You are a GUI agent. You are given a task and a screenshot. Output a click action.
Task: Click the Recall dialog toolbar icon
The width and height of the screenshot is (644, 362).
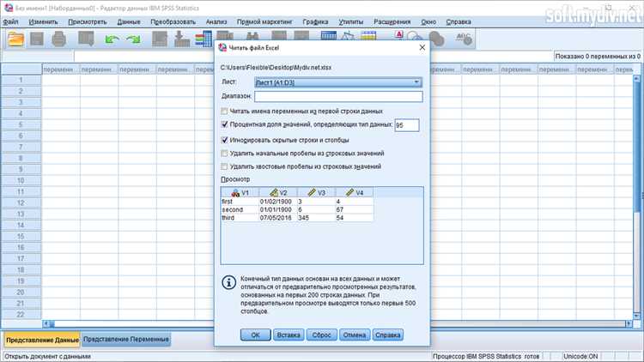coord(86,39)
